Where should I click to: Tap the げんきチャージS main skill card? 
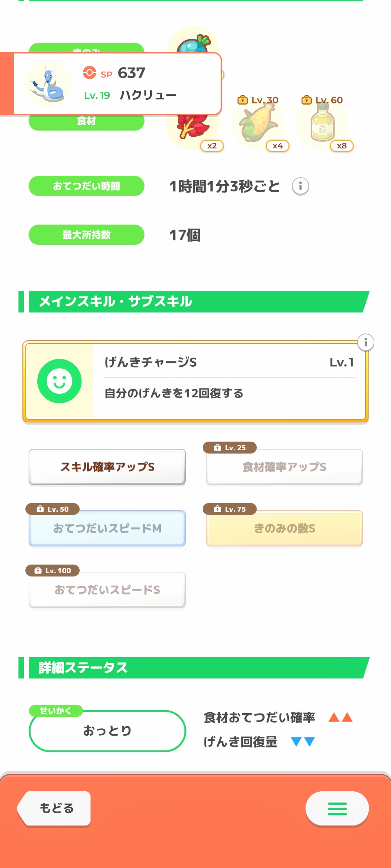pyautogui.click(x=228, y=382)
